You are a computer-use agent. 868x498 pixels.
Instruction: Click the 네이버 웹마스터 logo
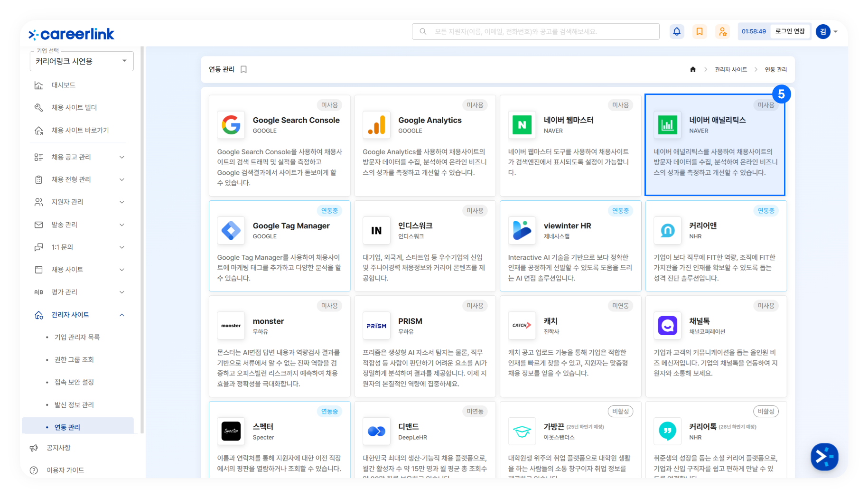coord(522,125)
